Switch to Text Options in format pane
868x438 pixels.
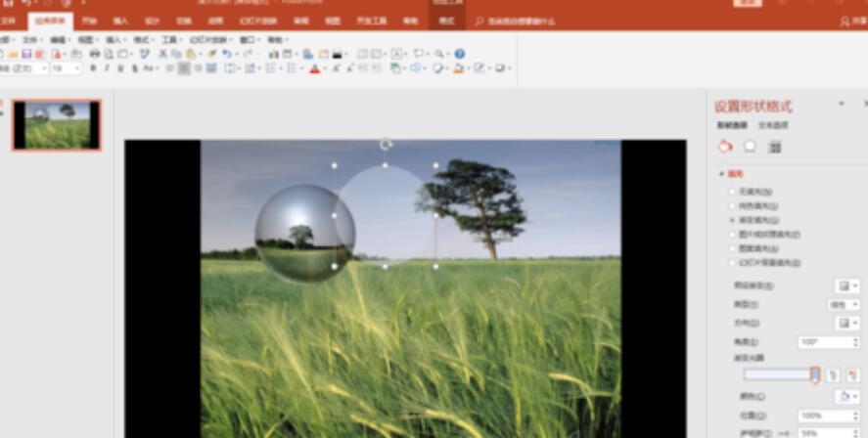pyautogui.click(x=773, y=125)
